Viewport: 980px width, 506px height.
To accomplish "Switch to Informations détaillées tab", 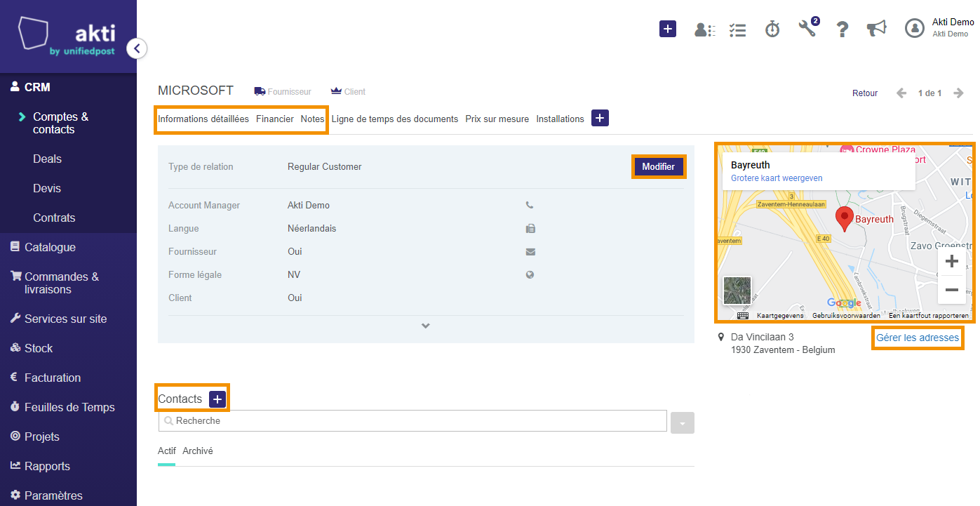I will pyautogui.click(x=203, y=119).
